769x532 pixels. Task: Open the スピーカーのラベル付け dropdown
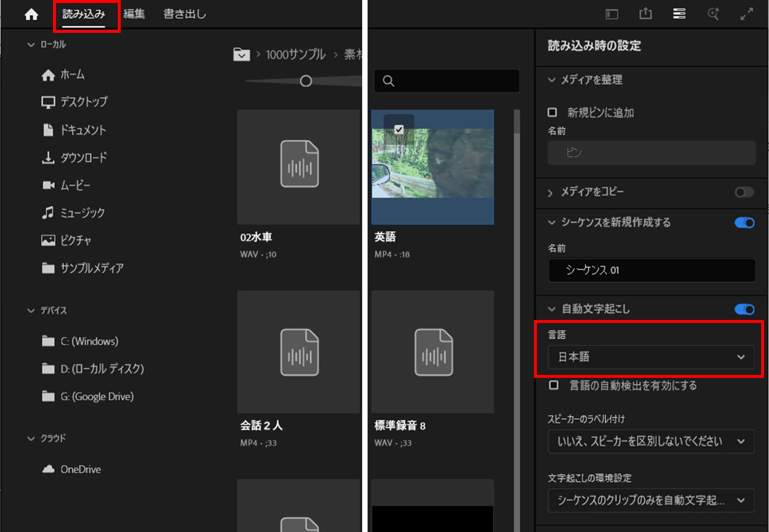point(651,442)
